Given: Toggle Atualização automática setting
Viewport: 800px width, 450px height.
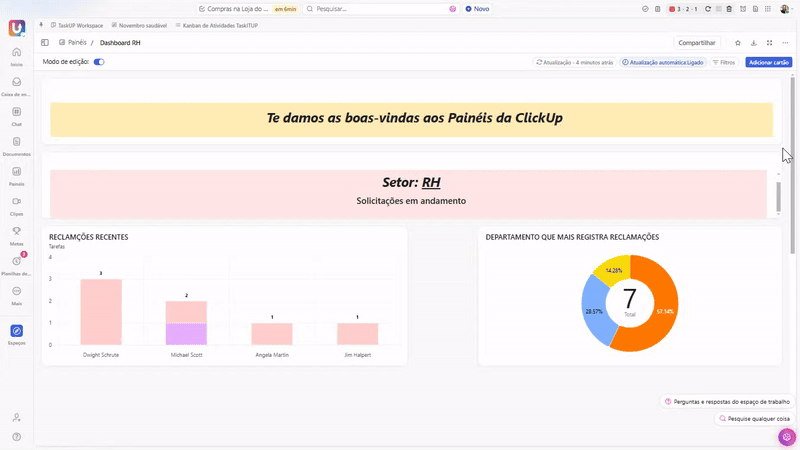Looking at the screenshot, I should (x=663, y=62).
